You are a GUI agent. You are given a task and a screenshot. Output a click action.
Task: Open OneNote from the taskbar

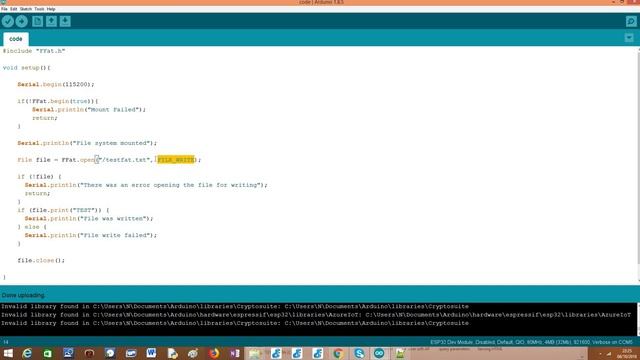pos(235,353)
